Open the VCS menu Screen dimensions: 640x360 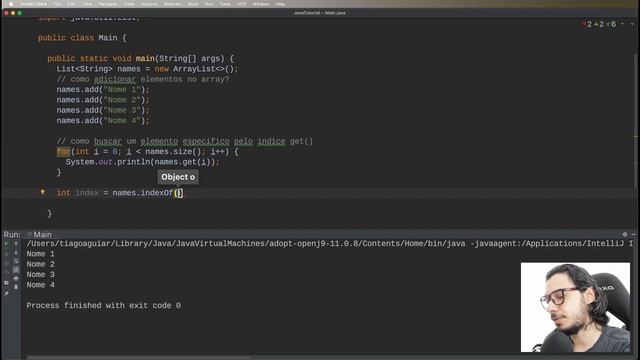tap(242, 4)
